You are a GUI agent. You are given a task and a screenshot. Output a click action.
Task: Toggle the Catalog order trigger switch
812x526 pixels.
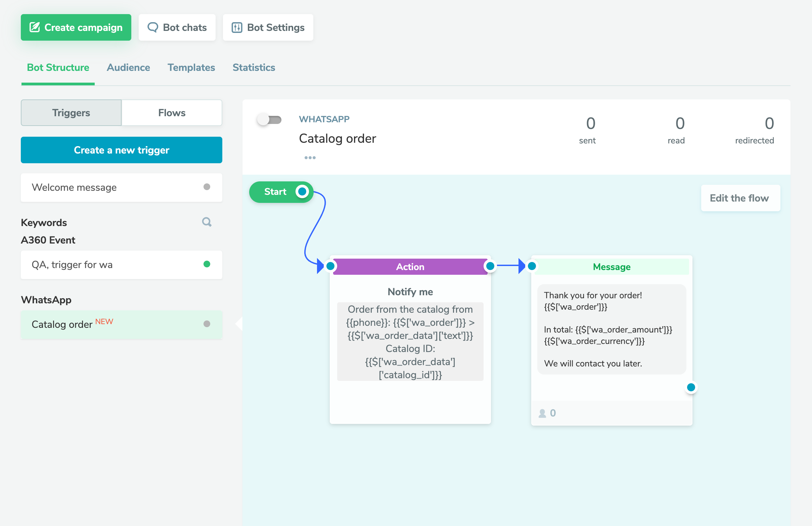[x=269, y=120]
